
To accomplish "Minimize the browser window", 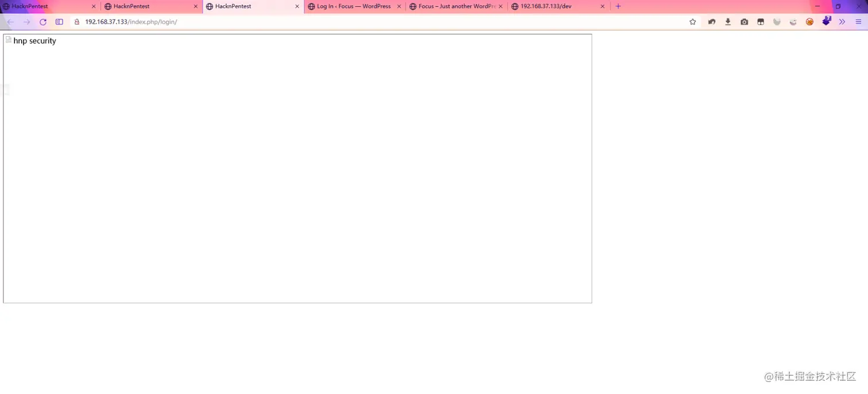I will click(817, 6).
